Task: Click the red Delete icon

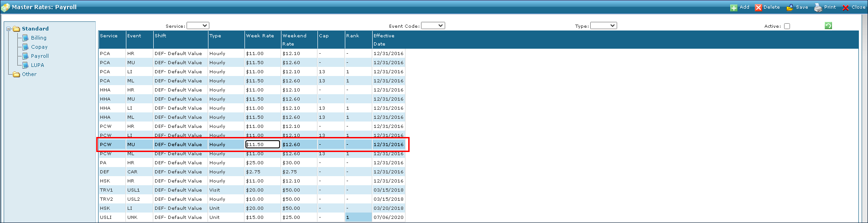Action: tap(759, 8)
